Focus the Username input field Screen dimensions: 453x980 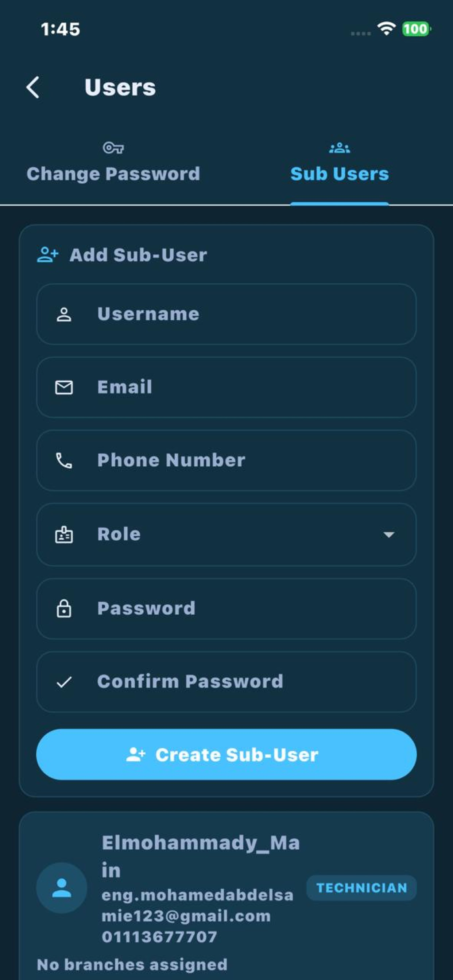pos(226,314)
